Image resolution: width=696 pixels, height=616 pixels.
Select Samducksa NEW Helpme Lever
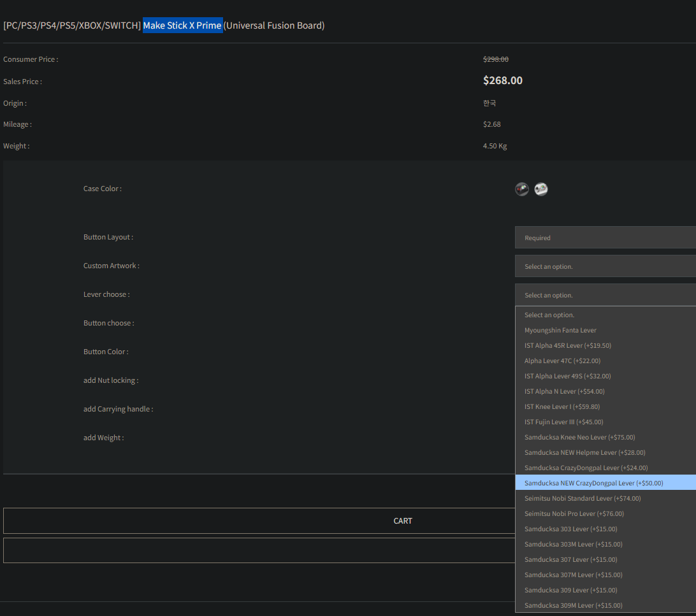584,452
